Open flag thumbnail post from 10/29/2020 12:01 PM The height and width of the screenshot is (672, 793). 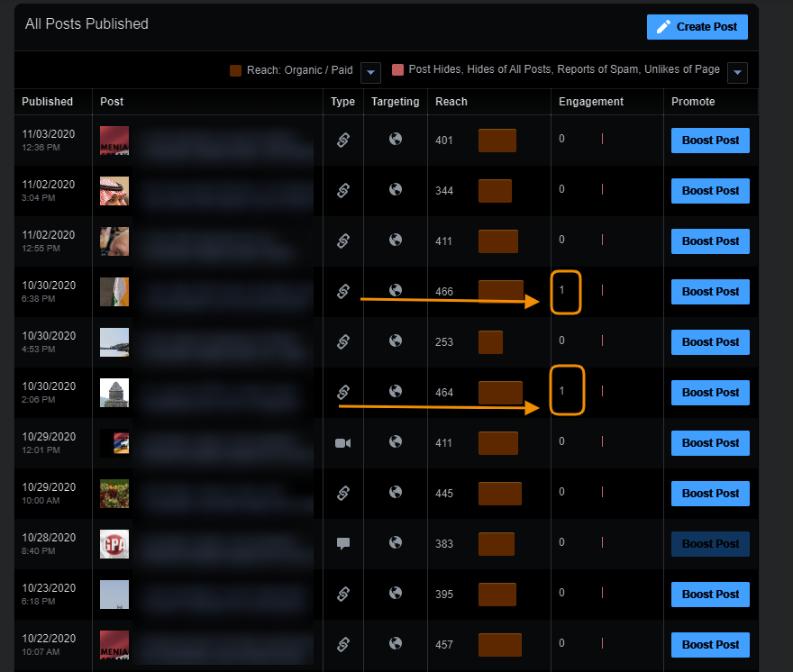point(114,443)
